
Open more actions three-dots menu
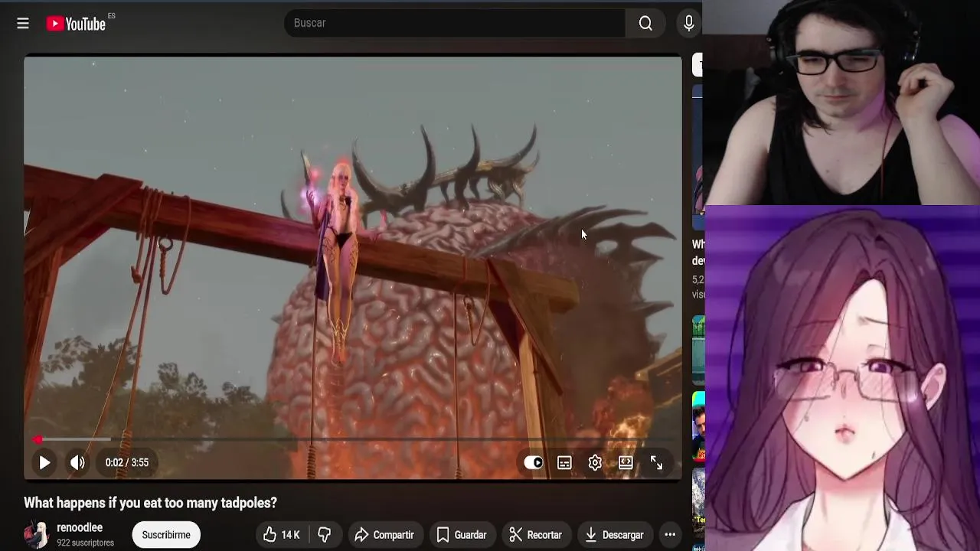[670, 535]
